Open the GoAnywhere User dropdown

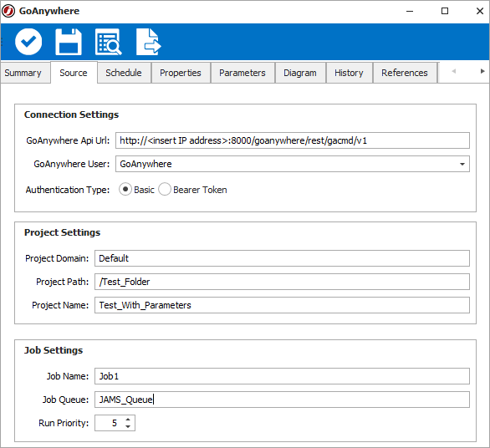click(462, 164)
